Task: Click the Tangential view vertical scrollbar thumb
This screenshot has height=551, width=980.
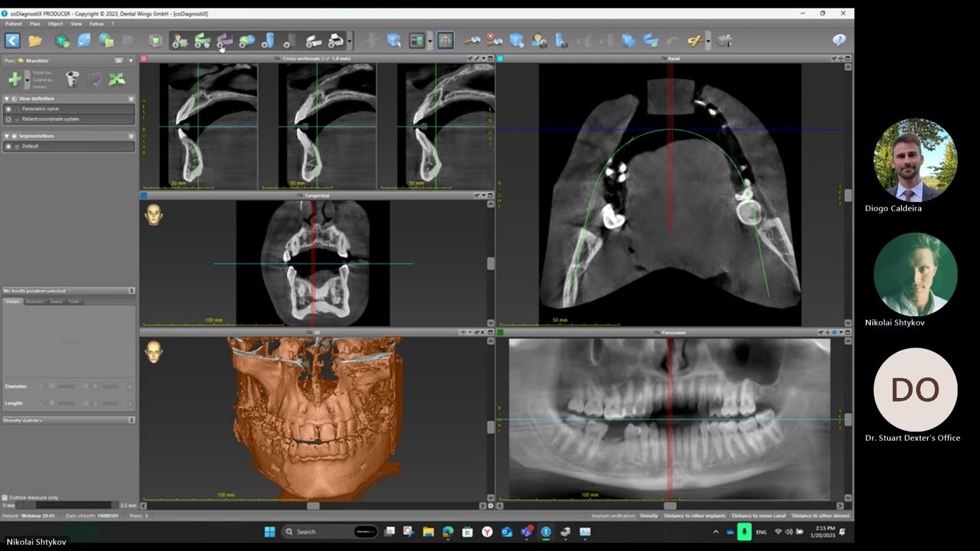Action: point(491,263)
